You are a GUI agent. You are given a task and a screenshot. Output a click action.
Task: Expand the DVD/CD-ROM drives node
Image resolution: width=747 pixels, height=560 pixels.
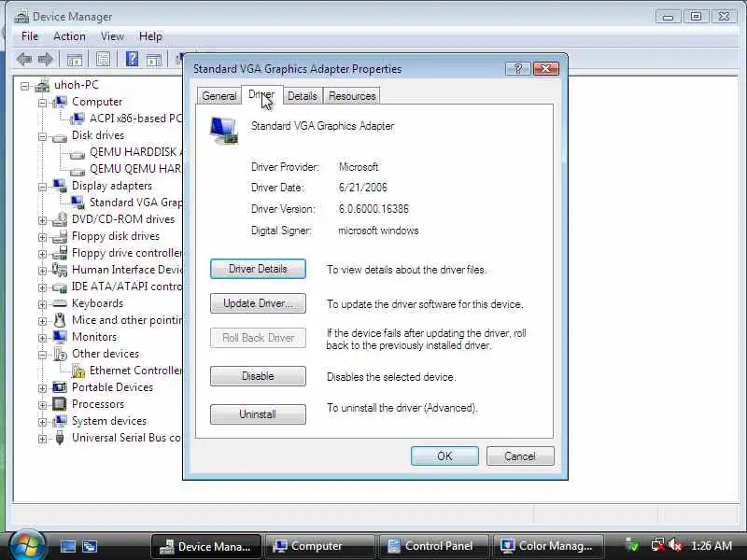pos(42,220)
